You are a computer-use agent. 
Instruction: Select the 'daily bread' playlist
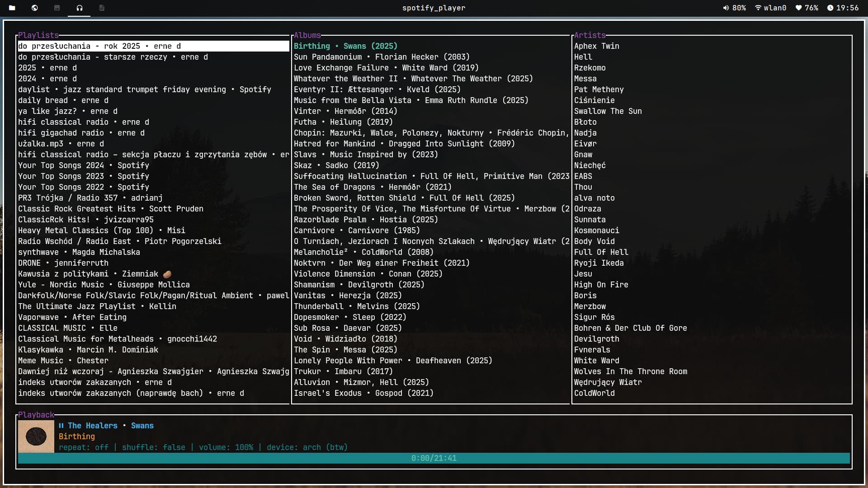pos(63,100)
